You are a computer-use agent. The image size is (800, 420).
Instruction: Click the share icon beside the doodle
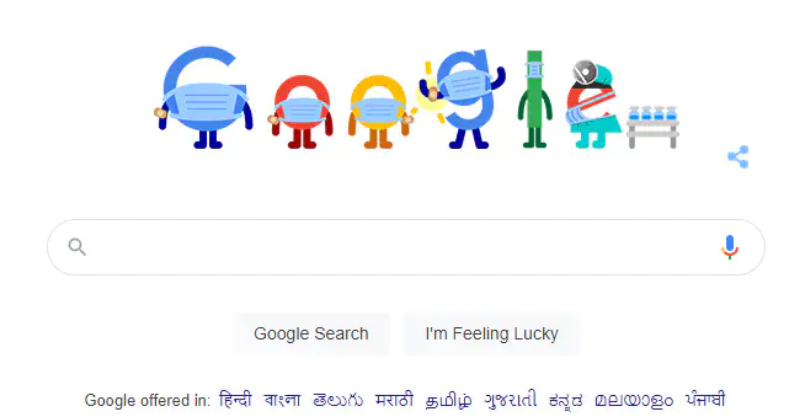[738, 157]
